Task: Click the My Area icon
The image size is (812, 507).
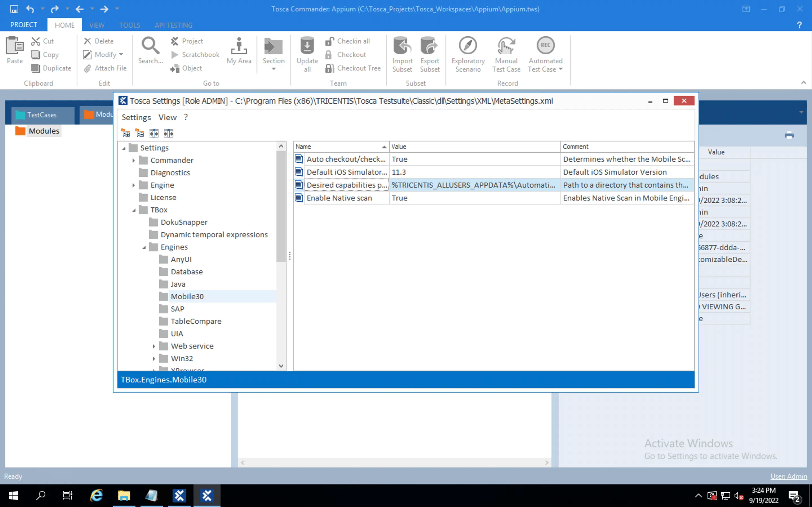Action: 239,46
